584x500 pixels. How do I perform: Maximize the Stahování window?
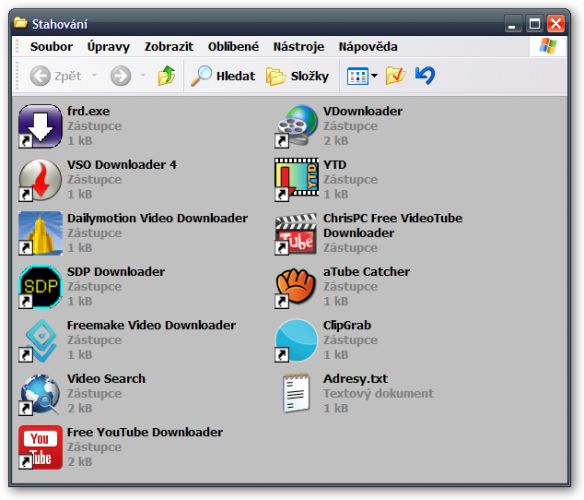click(x=534, y=24)
